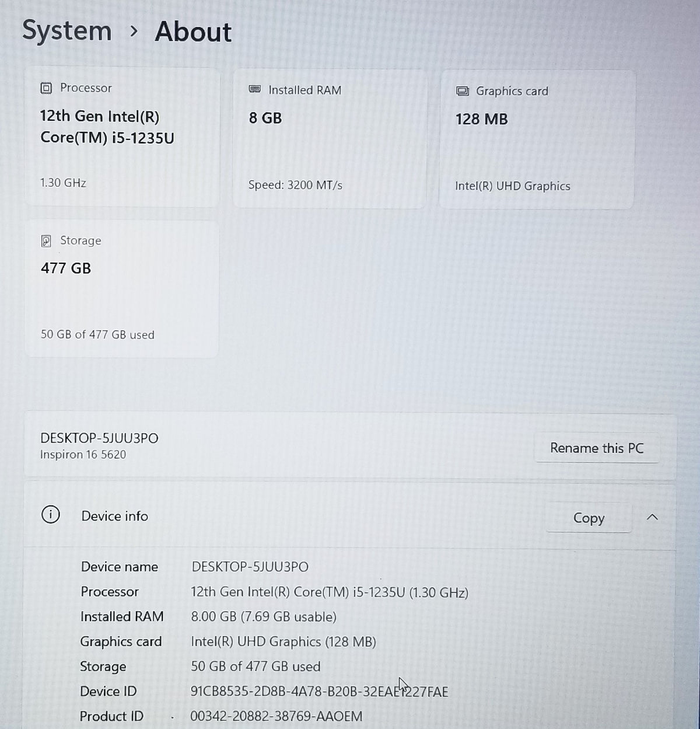This screenshot has height=729, width=700.
Task: Select Device name value DESKTOP-5JUU3PO
Action: 250,567
